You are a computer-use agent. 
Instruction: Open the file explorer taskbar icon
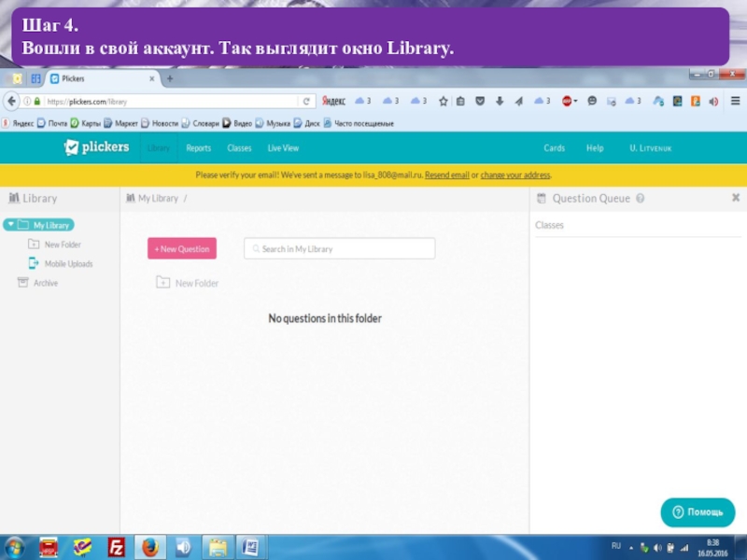pyautogui.click(x=218, y=547)
